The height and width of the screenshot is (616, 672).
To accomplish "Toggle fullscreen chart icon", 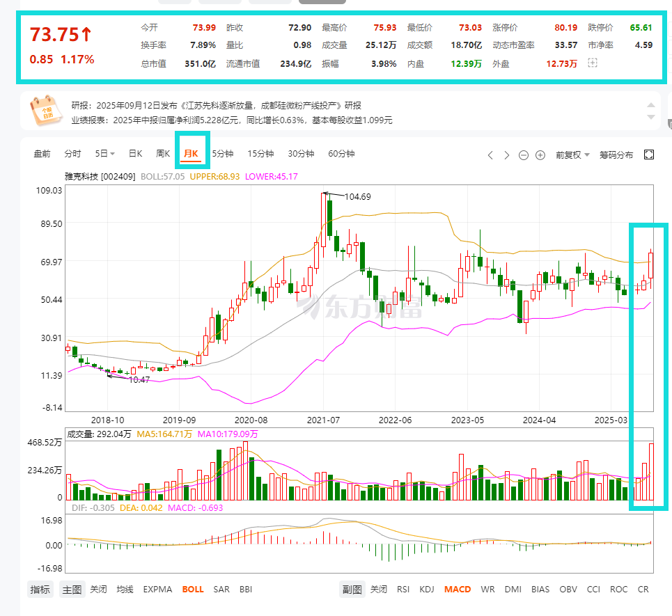I will click(x=649, y=155).
